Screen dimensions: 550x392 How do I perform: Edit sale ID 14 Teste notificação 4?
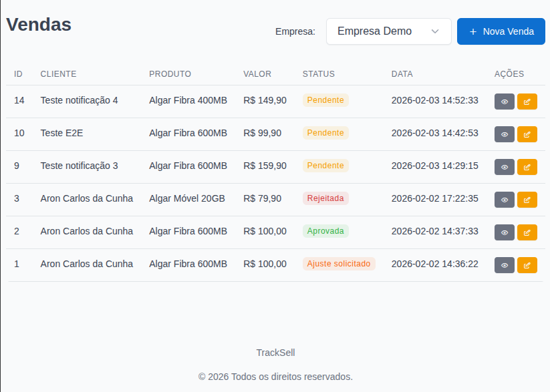(527, 102)
